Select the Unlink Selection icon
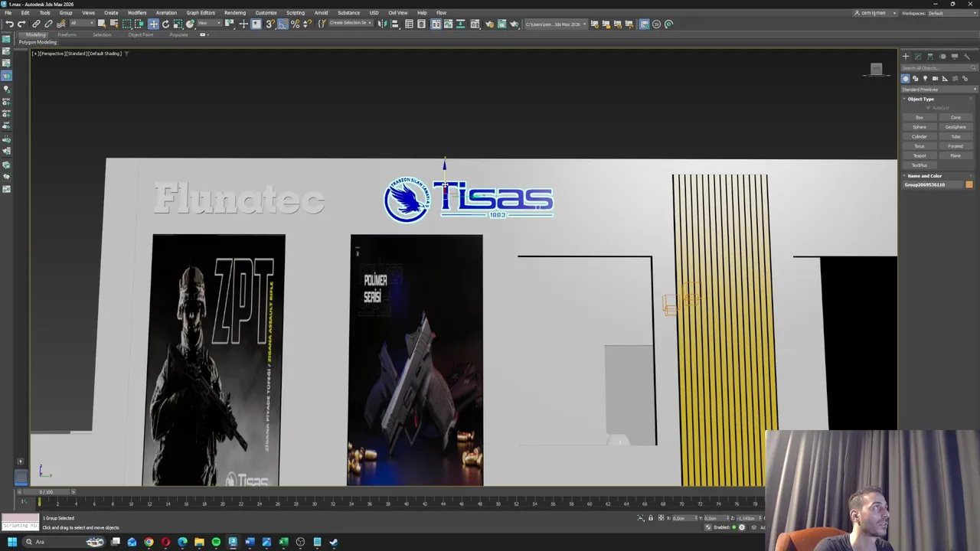This screenshot has width=980, height=551. click(48, 24)
